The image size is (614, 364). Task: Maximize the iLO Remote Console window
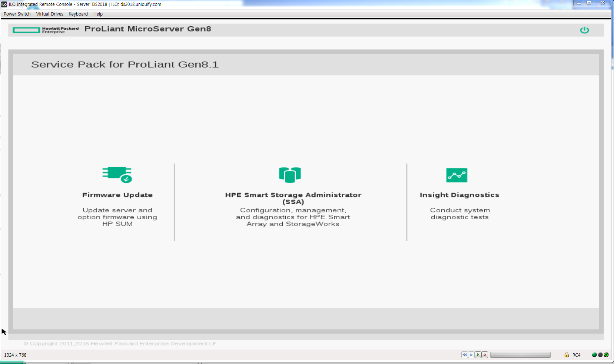point(589,3)
